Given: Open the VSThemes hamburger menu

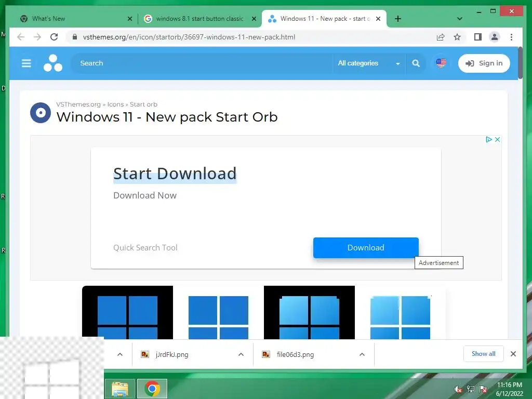Looking at the screenshot, I should [x=26, y=63].
